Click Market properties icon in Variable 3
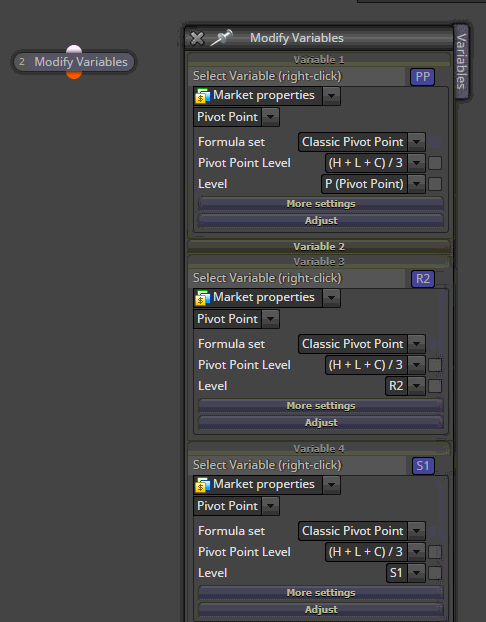This screenshot has height=622, width=486. pyautogui.click(x=203, y=298)
